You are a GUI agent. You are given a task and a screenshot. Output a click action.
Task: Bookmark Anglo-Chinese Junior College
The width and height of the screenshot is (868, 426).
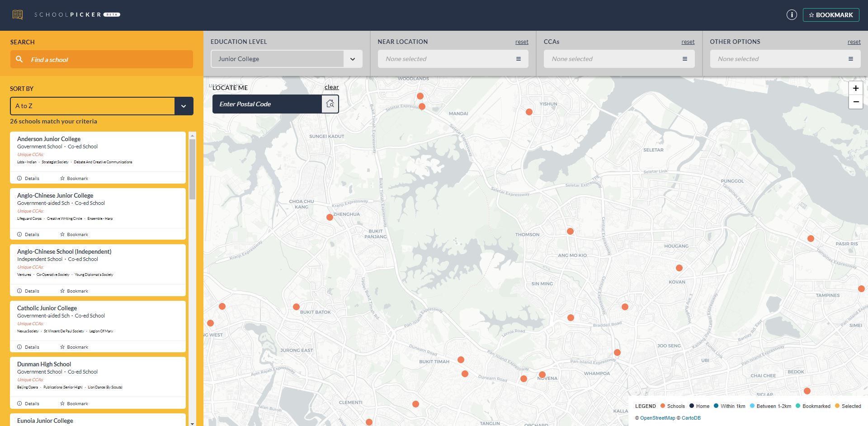[74, 234]
